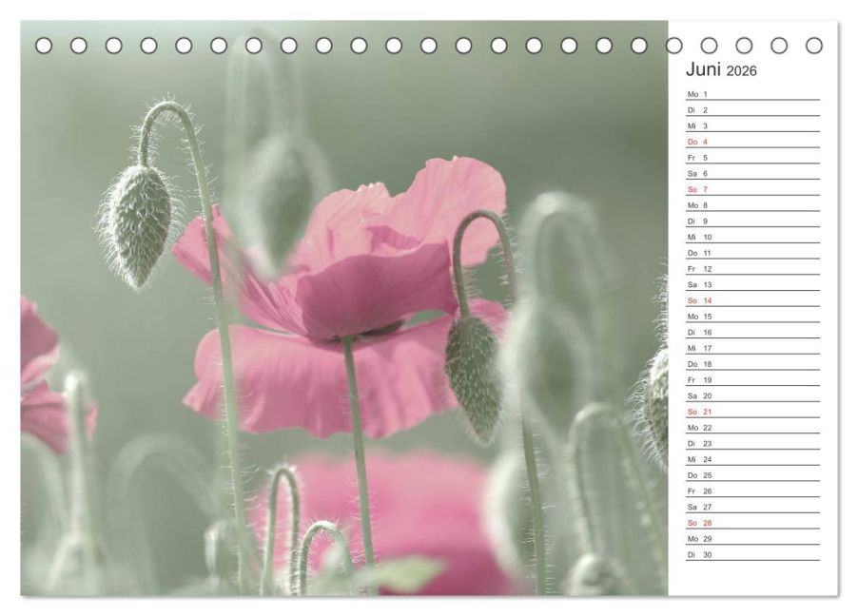Choose the Mi 10 date line

(x=753, y=237)
